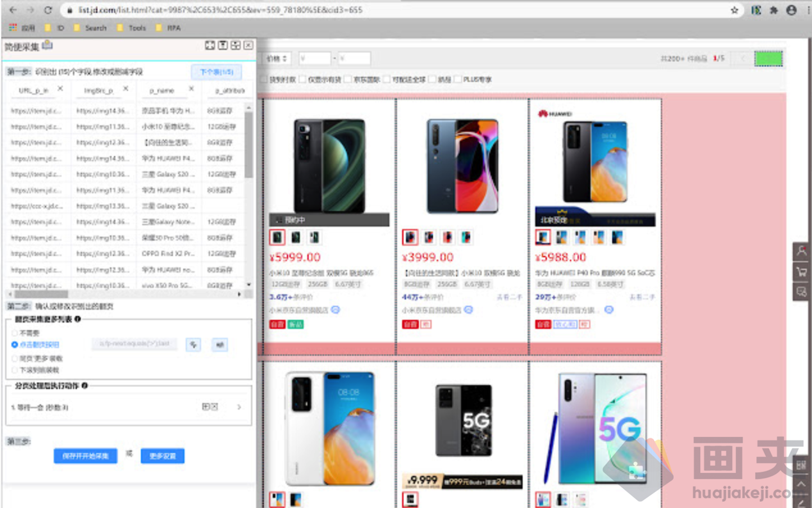Click the cart icon in right sidebar
The height and width of the screenshot is (508, 812).
coord(801,272)
